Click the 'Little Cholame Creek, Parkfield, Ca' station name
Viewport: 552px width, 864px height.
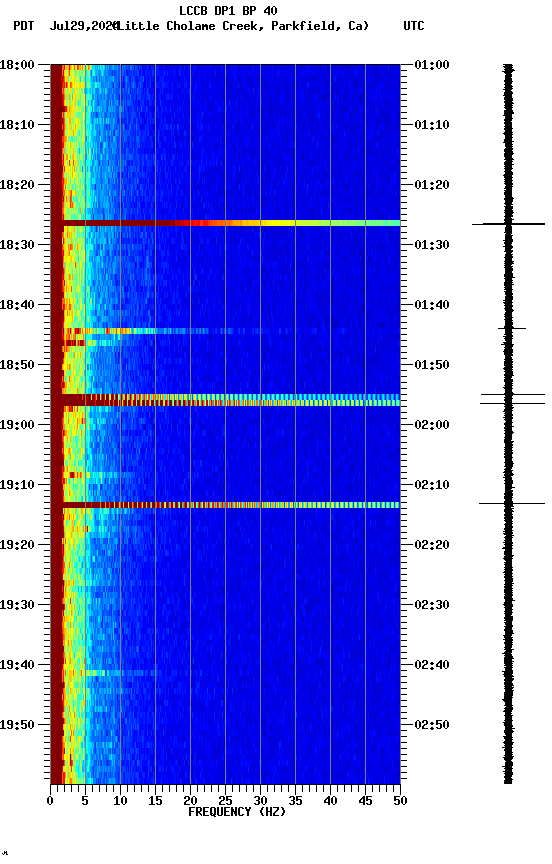tap(242, 26)
